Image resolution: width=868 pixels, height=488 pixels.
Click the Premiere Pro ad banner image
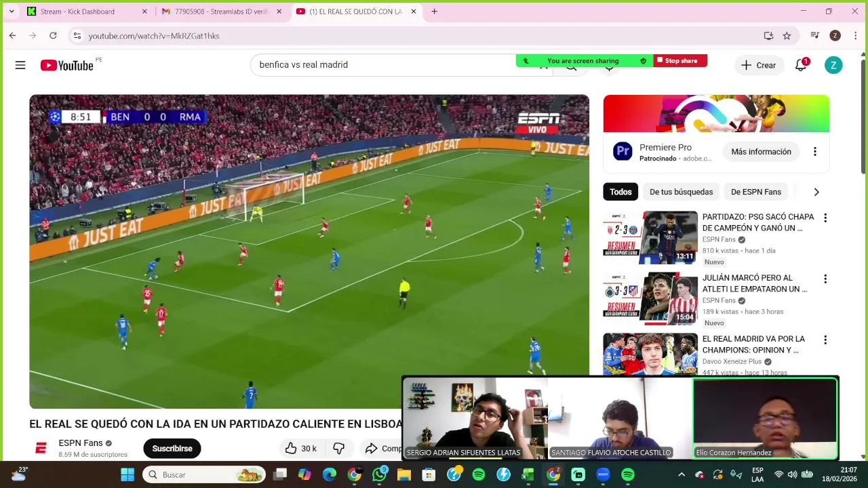[x=716, y=113]
